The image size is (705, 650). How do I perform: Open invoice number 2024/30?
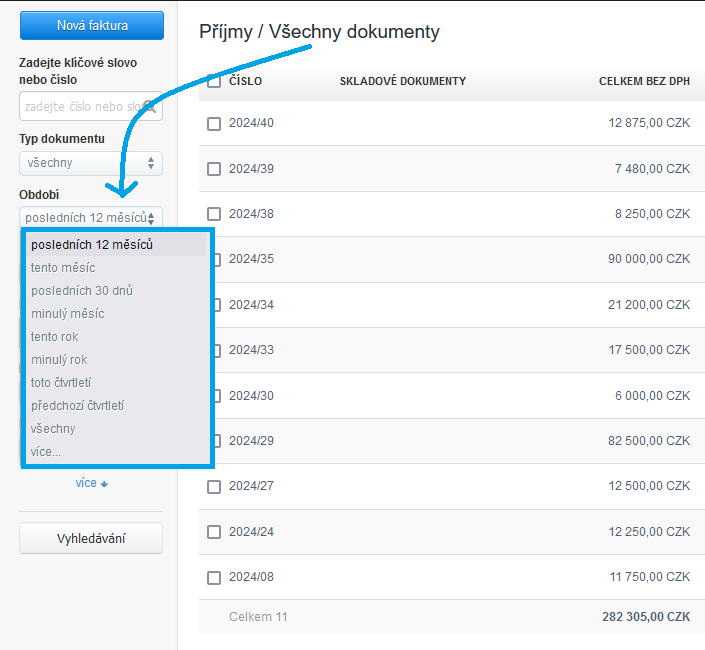click(251, 396)
